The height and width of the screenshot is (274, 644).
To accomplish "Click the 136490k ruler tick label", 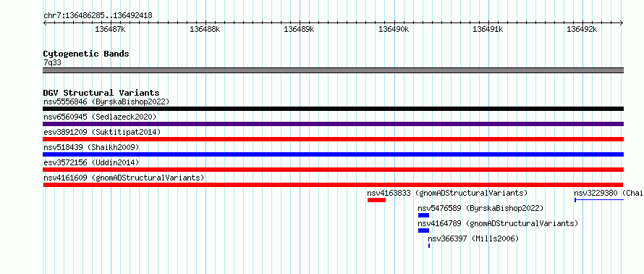I will point(394,29).
